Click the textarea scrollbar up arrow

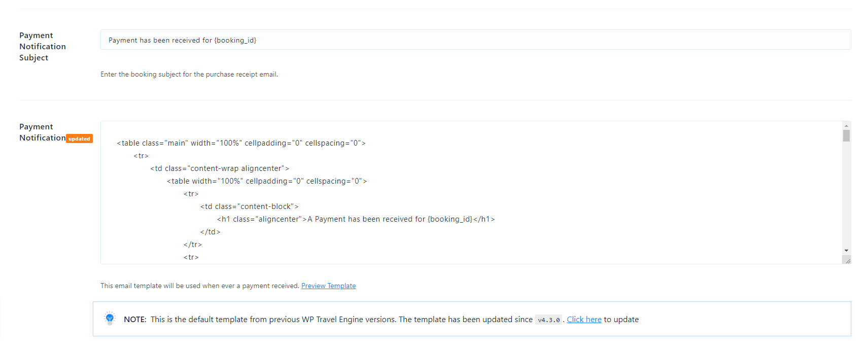coord(846,125)
